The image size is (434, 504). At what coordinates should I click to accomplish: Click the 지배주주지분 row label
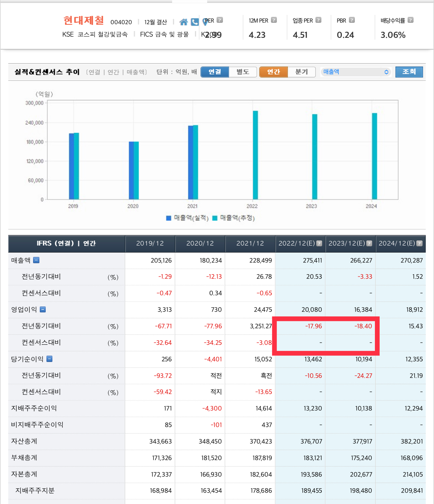tap(35, 491)
